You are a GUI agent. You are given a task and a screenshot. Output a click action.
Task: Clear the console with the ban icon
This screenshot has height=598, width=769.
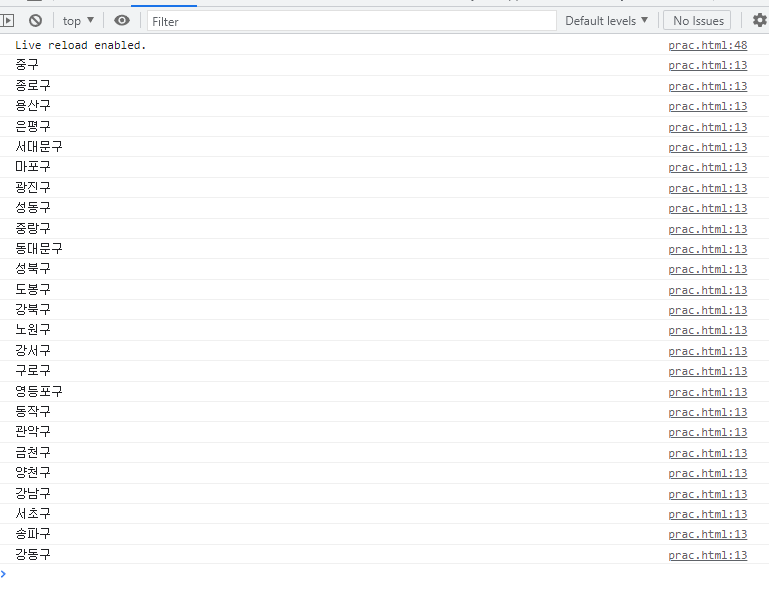35,21
